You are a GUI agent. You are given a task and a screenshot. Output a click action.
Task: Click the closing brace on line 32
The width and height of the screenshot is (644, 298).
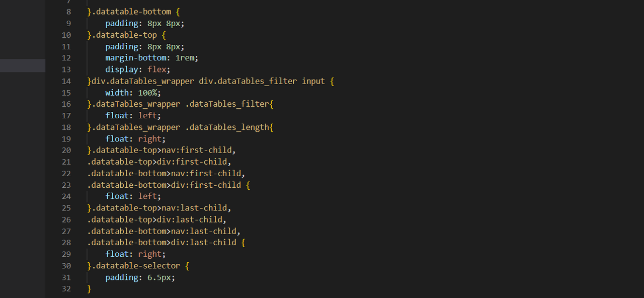tap(90, 289)
